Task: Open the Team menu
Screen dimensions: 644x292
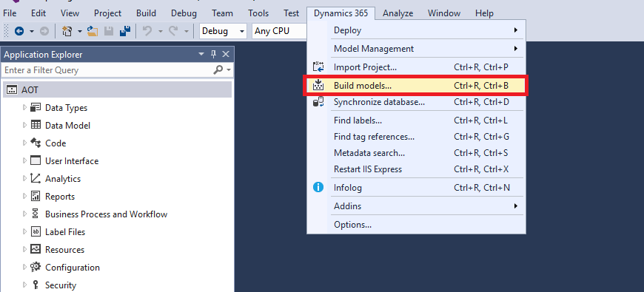Action: pyautogui.click(x=222, y=13)
